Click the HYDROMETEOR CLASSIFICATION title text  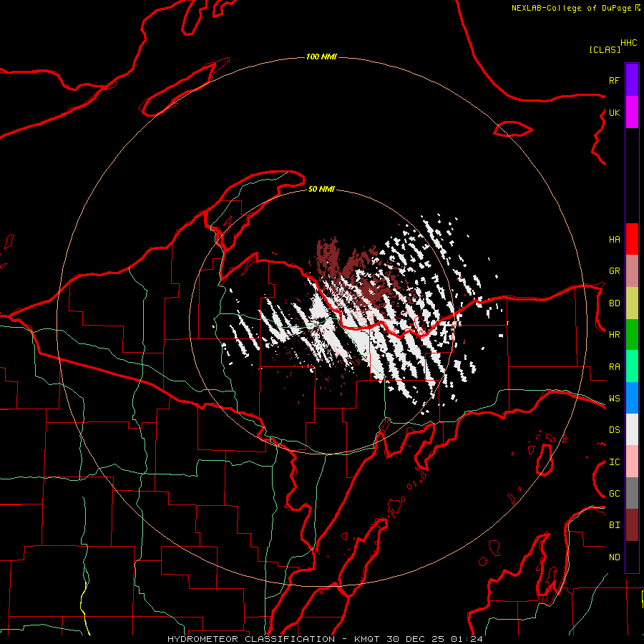[251, 639]
